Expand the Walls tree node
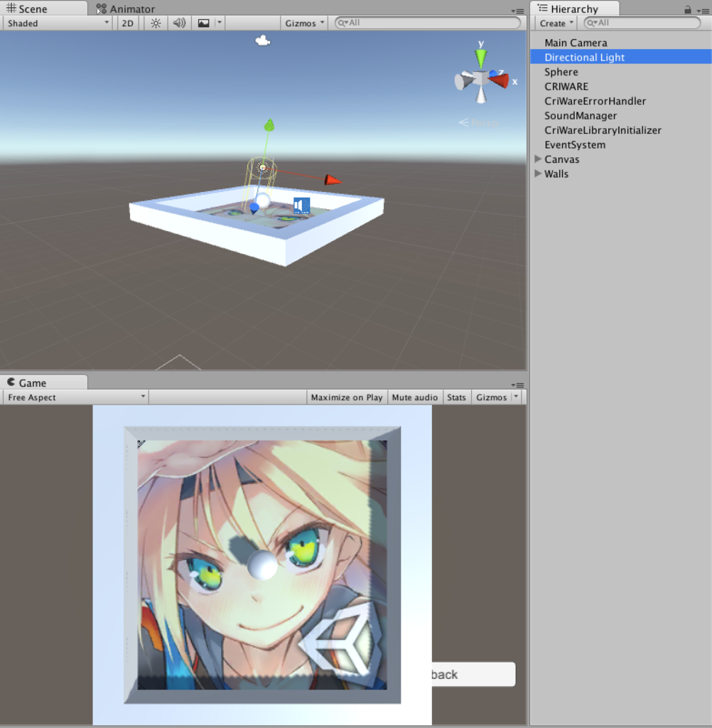The height and width of the screenshot is (728, 712). coord(538,173)
